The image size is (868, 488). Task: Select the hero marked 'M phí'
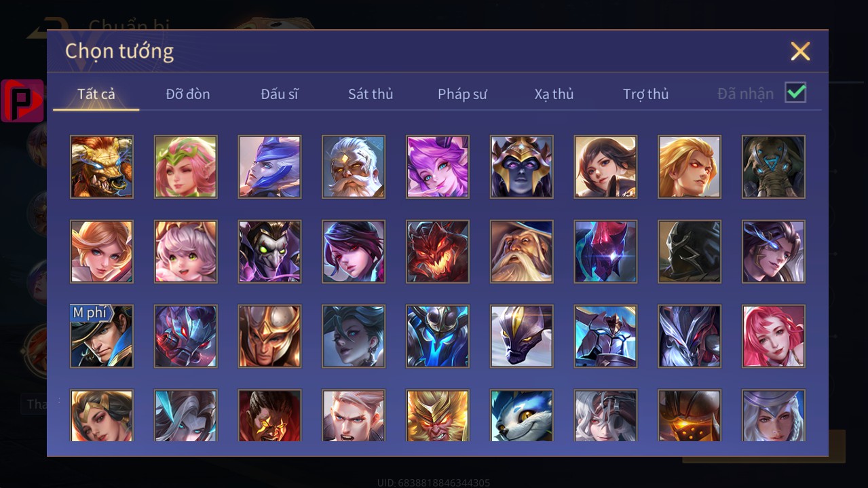click(x=102, y=337)
